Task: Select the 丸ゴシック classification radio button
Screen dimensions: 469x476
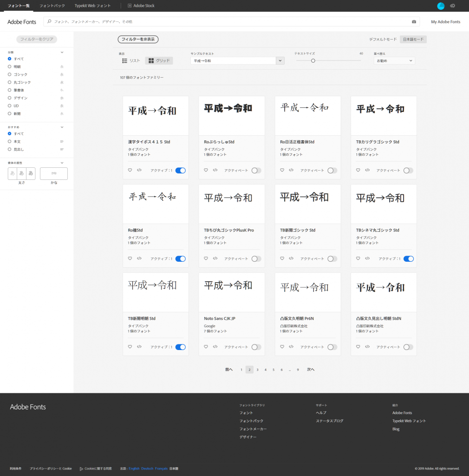Action: (9, 82)
